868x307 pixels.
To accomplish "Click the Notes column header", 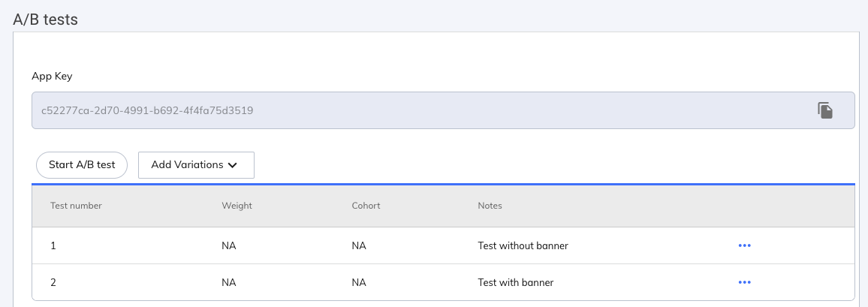I will (490, 206).
